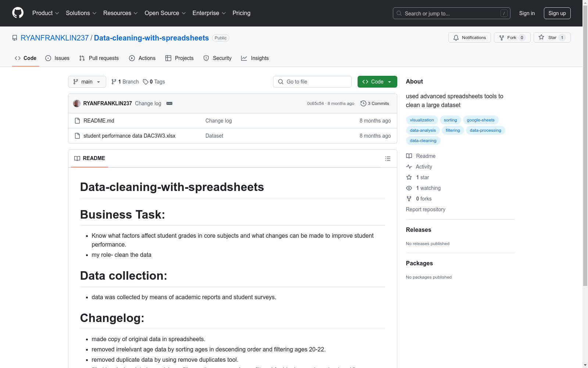Open the visualization topic tag
This screenshot has width=588, height=368.
422,120
